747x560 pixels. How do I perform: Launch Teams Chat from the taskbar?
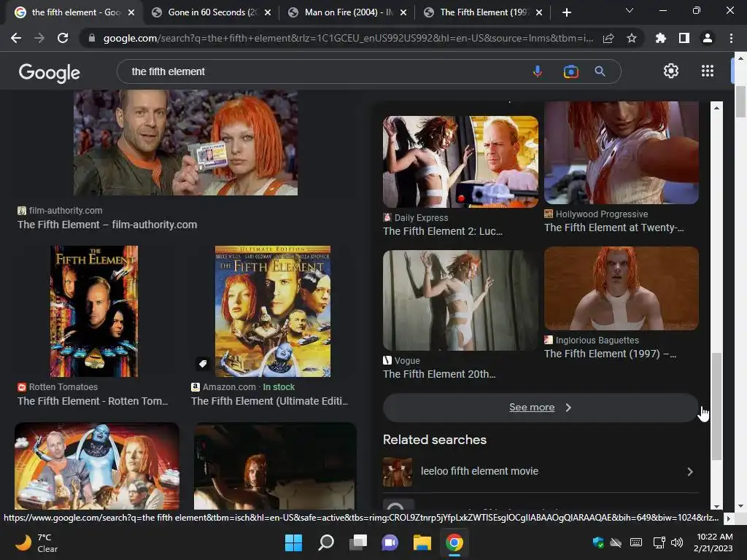(x=390, y=542)
